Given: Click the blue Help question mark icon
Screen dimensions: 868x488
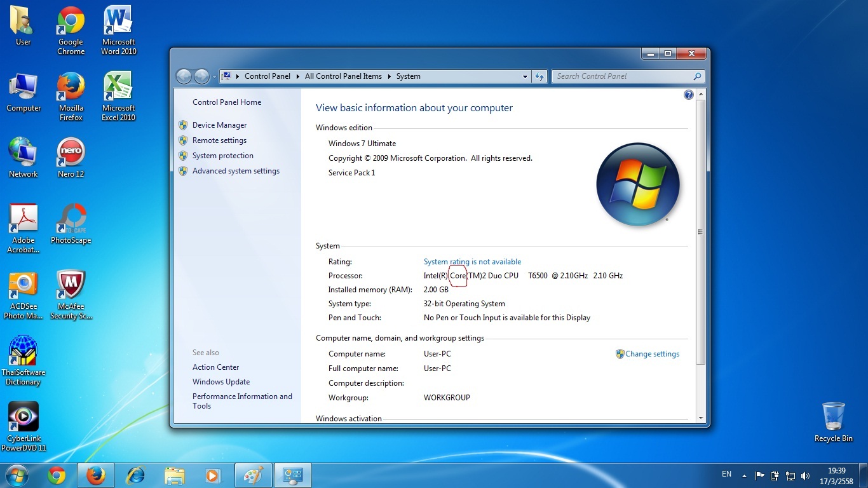Looking at the screenshot, I should (688, 95).
